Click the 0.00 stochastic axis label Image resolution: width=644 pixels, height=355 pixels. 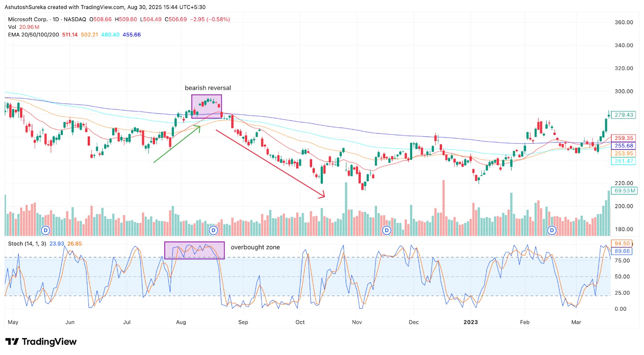point(621,309)
